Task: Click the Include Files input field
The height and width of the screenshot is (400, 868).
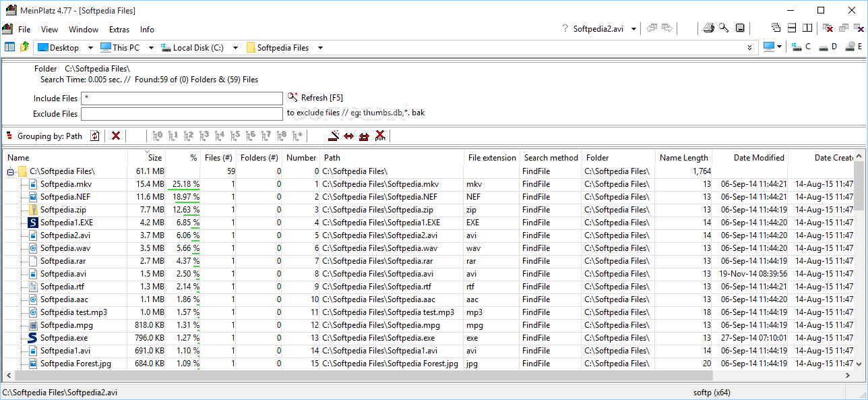Action: pos(182,98)
